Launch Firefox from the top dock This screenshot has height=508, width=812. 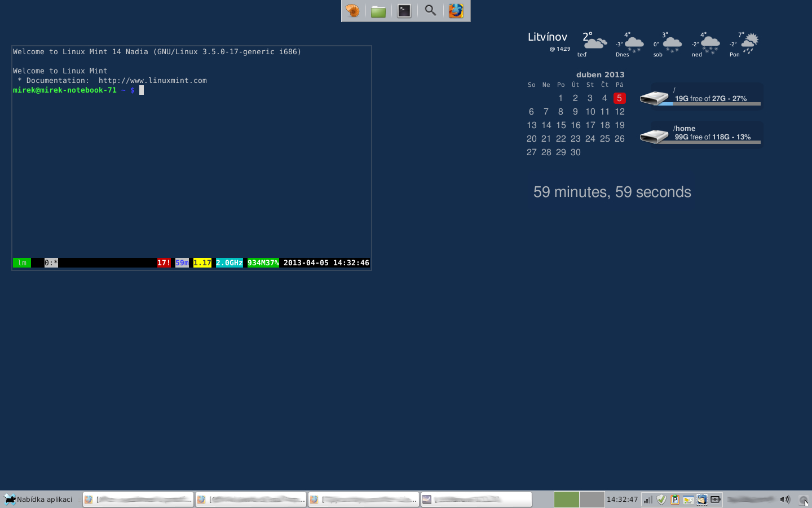click(x=456, y=11)
